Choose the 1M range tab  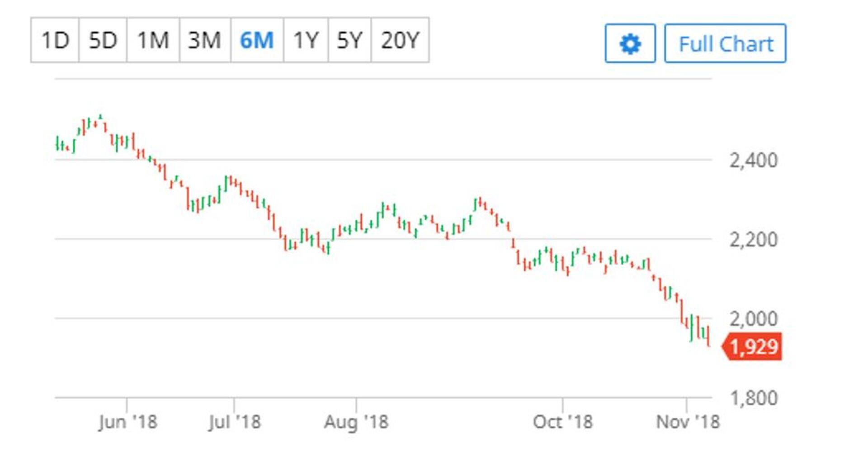coord(153,40)
